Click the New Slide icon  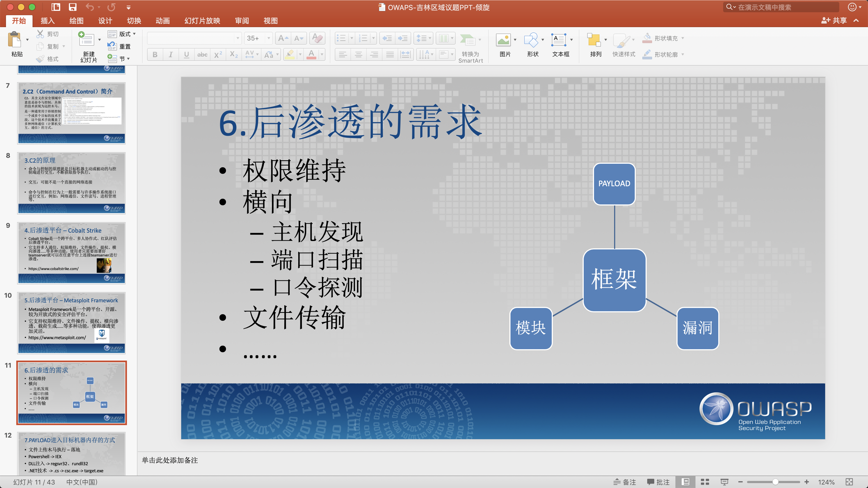[86, 39]
